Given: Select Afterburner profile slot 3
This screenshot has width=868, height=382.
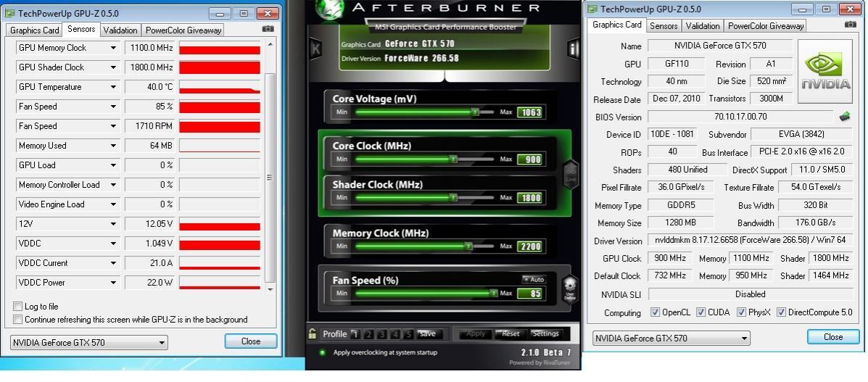Looking at the screenshot, I should [x=382, y=334].
